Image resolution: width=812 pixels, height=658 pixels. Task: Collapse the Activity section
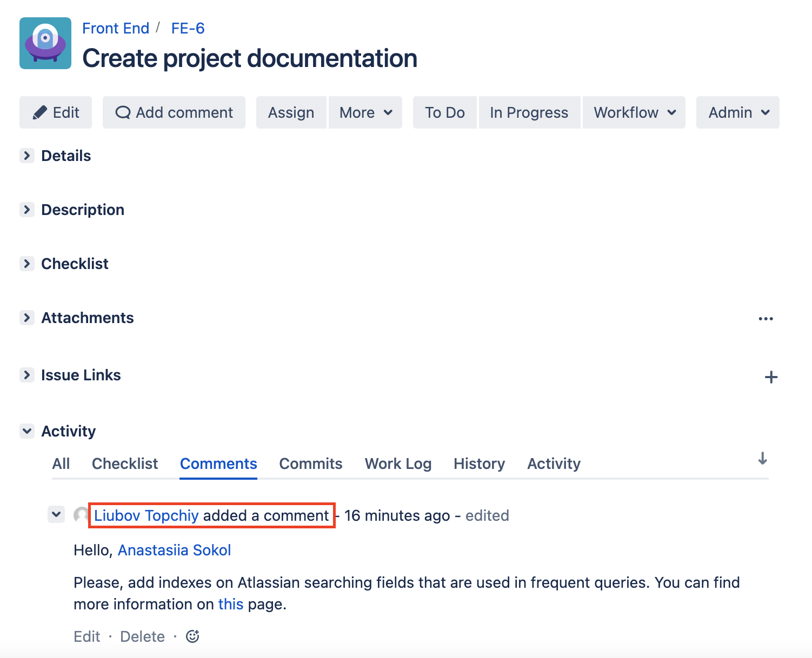[x=26, y=431]
